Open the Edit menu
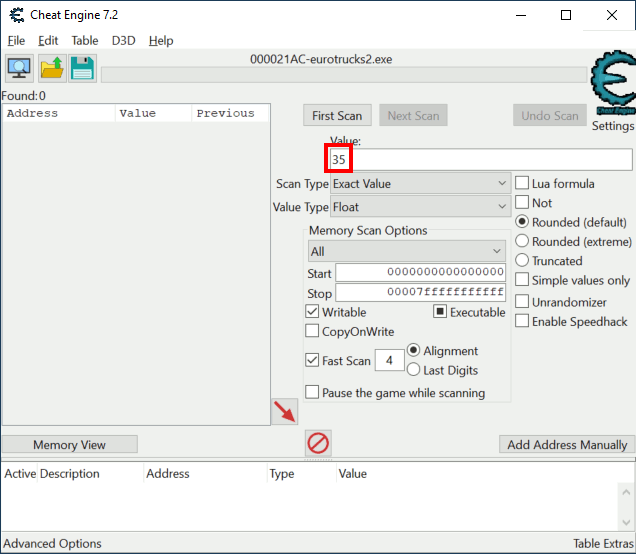The image size is (636, 554). tap(48, 41)
